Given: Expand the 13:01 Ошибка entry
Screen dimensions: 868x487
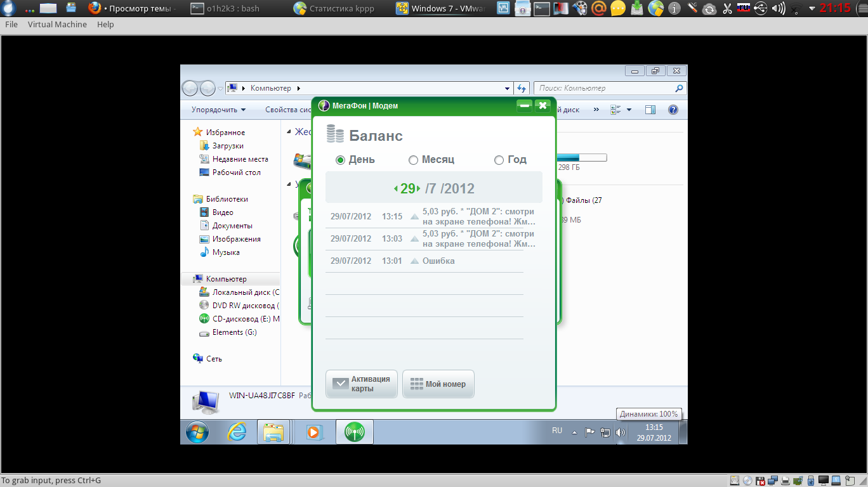Looking at the screenshot, I should (x=414, y=261).
